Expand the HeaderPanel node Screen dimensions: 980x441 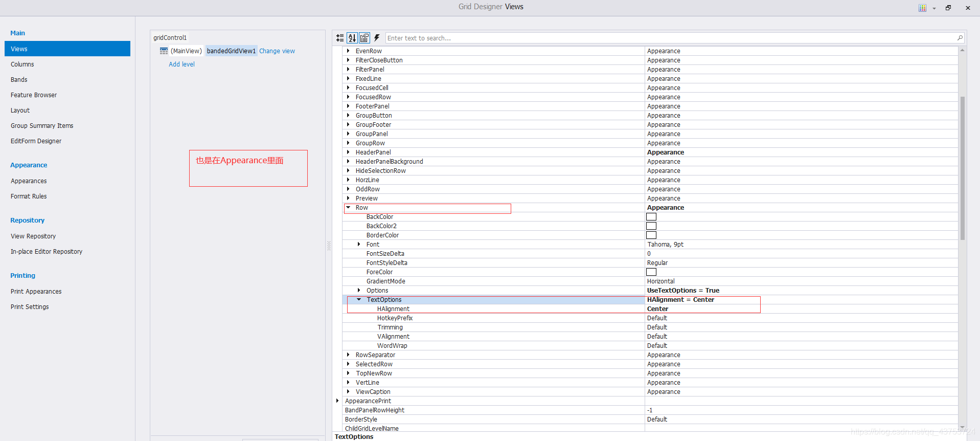point(348,152)
